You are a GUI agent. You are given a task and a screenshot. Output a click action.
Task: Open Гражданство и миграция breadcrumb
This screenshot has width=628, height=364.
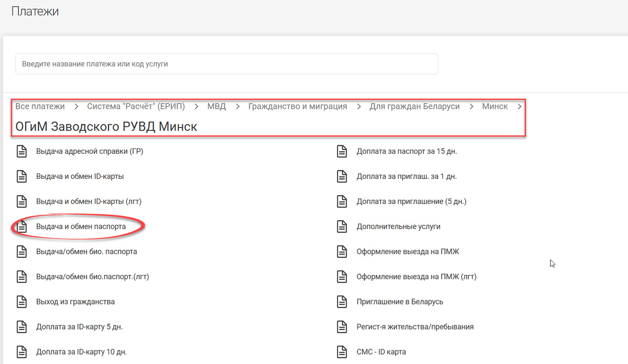[298, 107]
